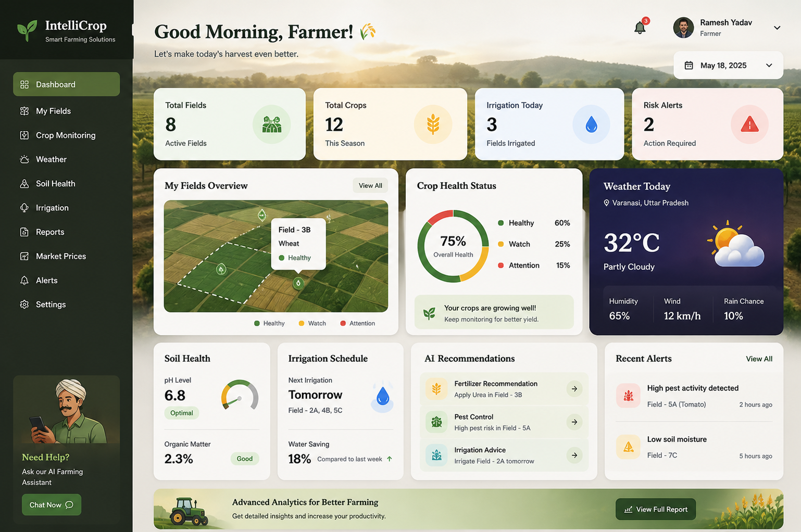This screenshot has width=801, height=532.
Task: Open Pest Control recommendation arrow
Action: click(x=574, y=422)
